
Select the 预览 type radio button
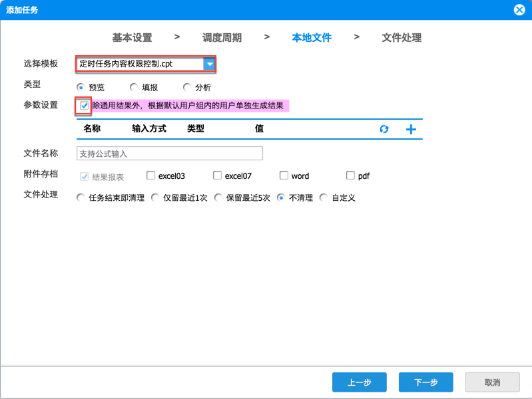[x=81, y=88]
